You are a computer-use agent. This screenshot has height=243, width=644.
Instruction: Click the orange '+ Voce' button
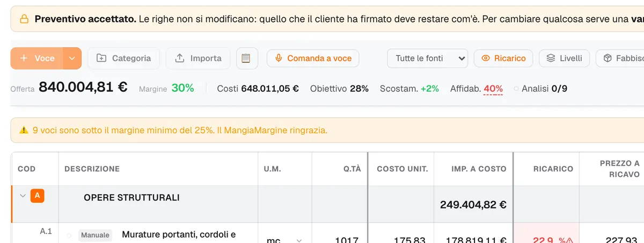(37, 58)
